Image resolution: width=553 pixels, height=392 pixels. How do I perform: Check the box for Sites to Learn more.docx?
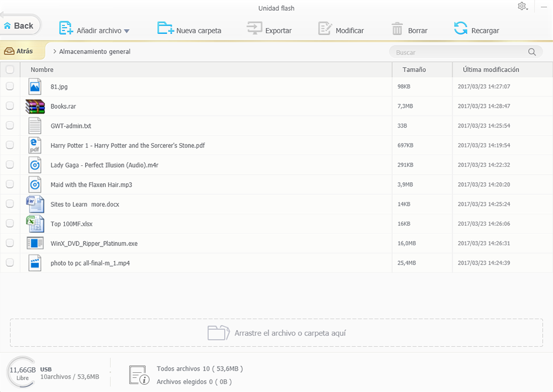10,204
